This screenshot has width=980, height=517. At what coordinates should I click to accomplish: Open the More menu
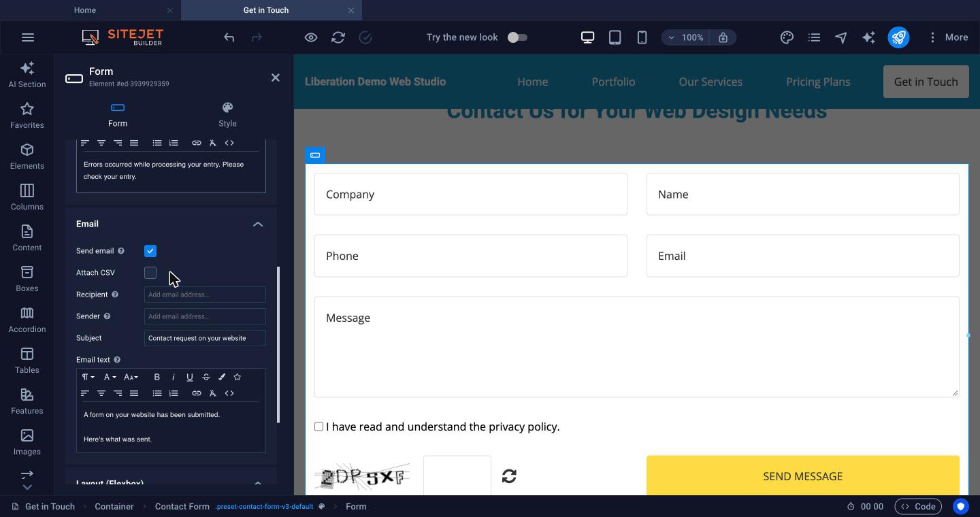click(x=948, y=37)
